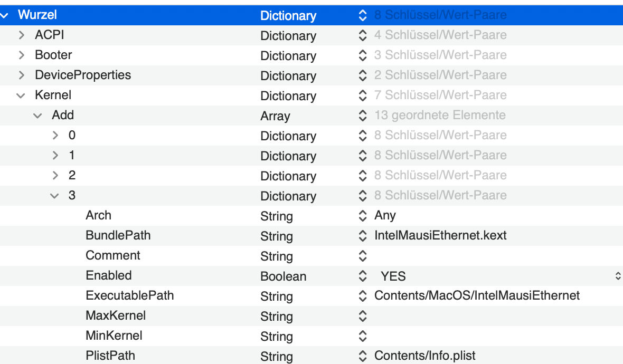Expand the ACPI dictionary

coord(22,35)
